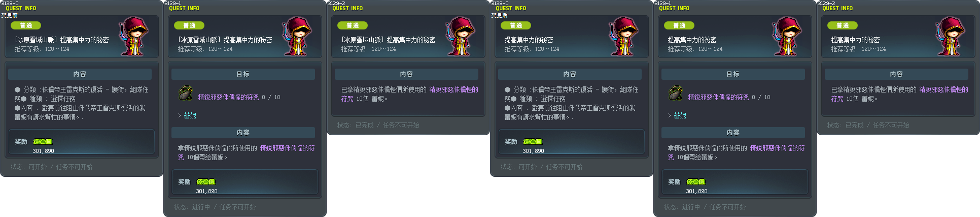Click the 0 / 10 progress counter in the 变更后 3129-1 panel
980x217 pixels.
(x=761, y=97)
